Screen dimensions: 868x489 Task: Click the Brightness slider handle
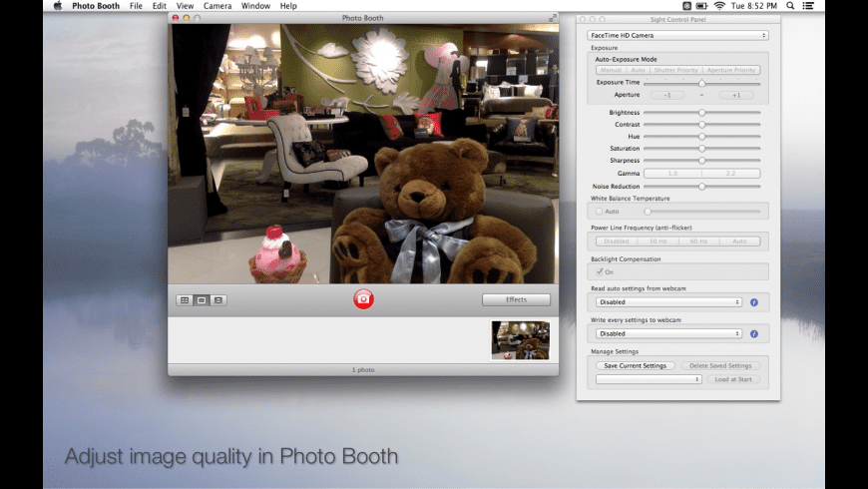click(x=702, y=113)
